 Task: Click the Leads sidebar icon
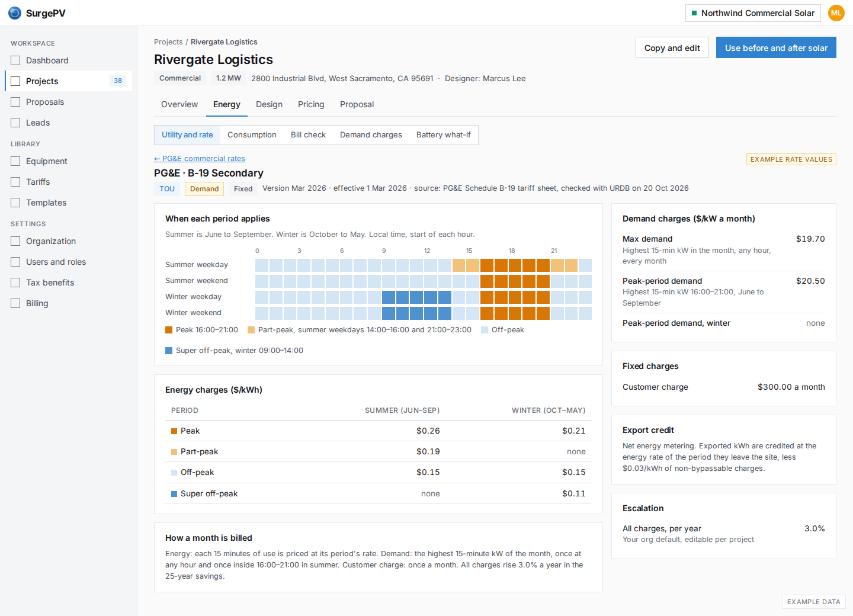tap(15, 123)
